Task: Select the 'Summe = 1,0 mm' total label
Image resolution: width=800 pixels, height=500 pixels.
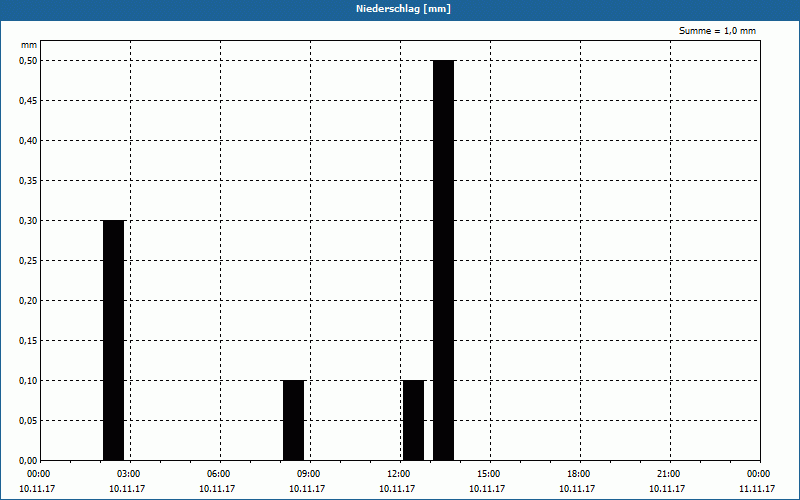Action: point(717,31)
